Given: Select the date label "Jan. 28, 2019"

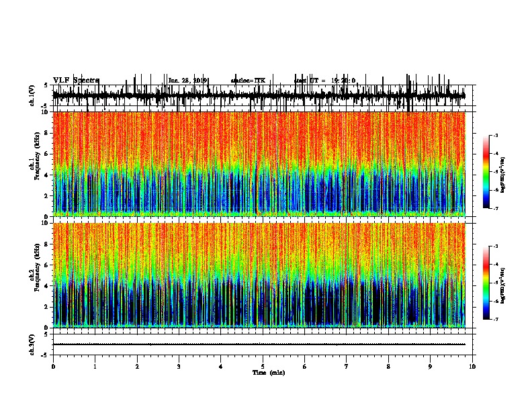Looking at the screenshot, I should [187, 81].
